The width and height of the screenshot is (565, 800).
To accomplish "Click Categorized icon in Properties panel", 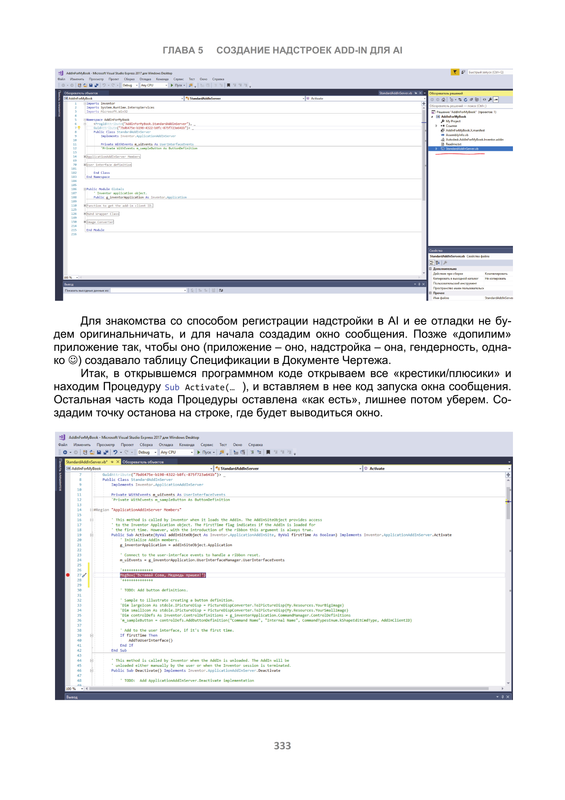I will 432,262.
